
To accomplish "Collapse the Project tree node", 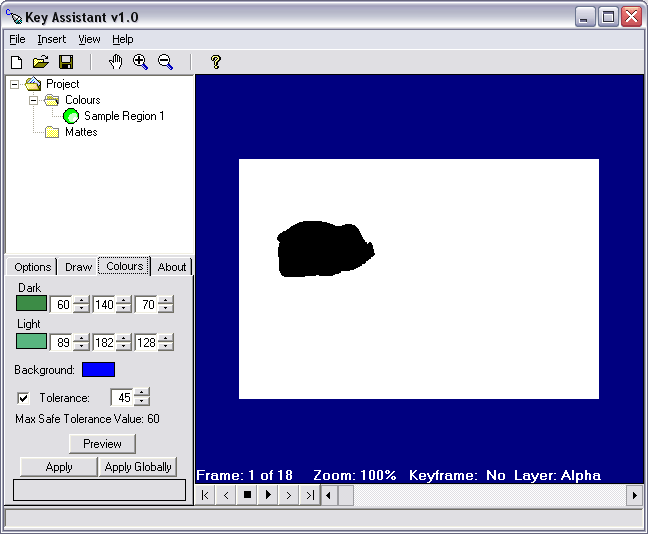I will coord(14,84).
